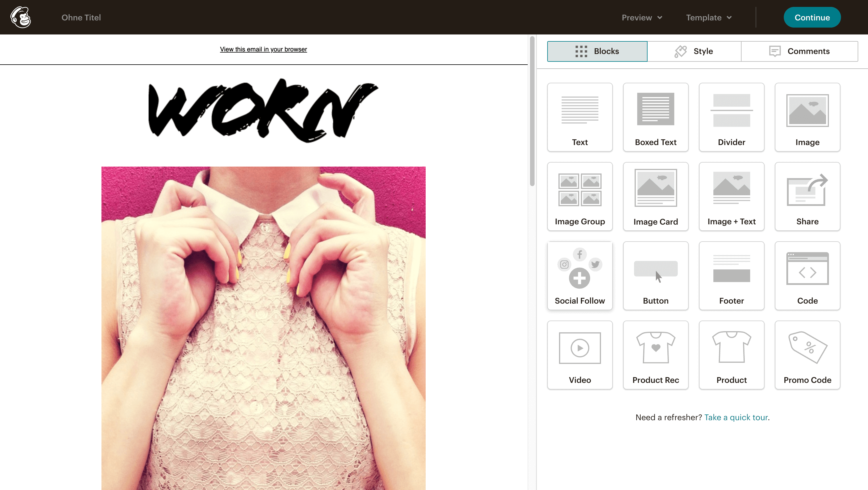Open the Preview dropdown menu
Screen dimensions: 868x490
pos(642,18)
